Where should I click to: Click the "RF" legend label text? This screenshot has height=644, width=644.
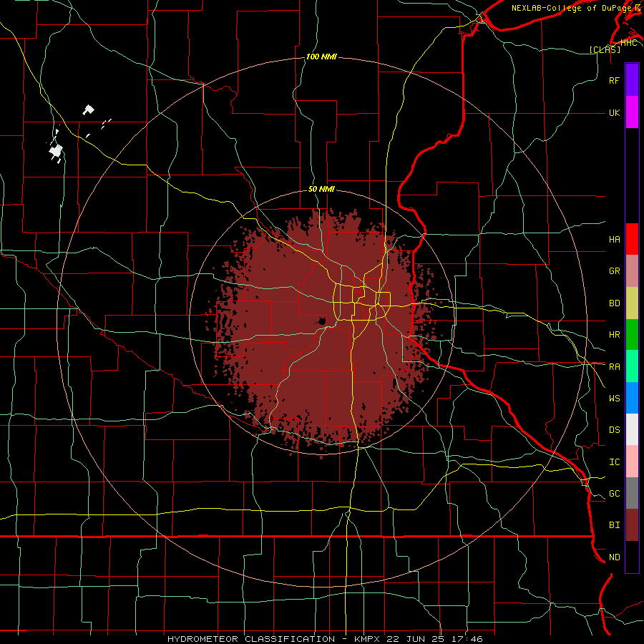point(614,80)
